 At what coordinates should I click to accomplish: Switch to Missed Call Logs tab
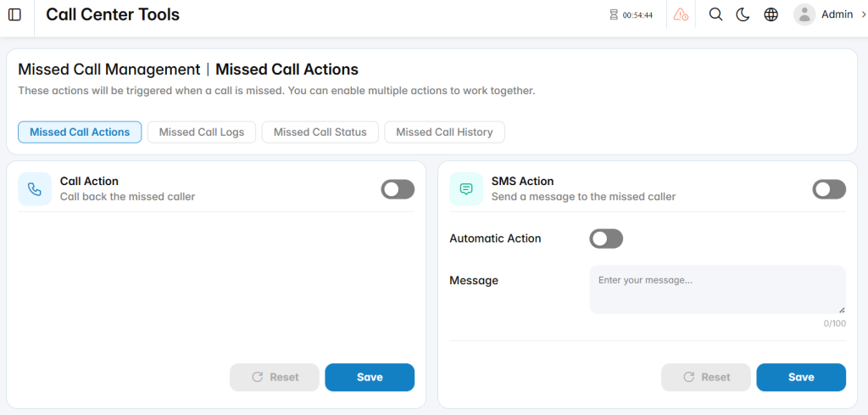point(202,132)
